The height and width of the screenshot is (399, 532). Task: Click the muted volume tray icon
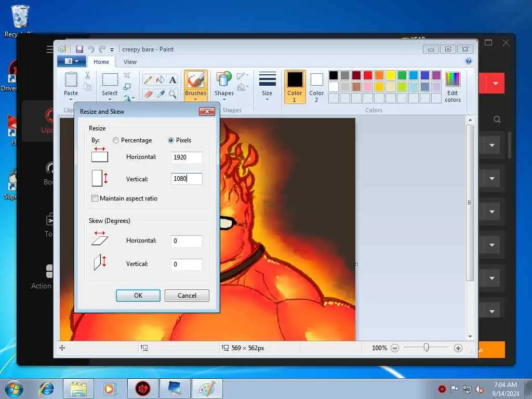[x=480, y=390]
